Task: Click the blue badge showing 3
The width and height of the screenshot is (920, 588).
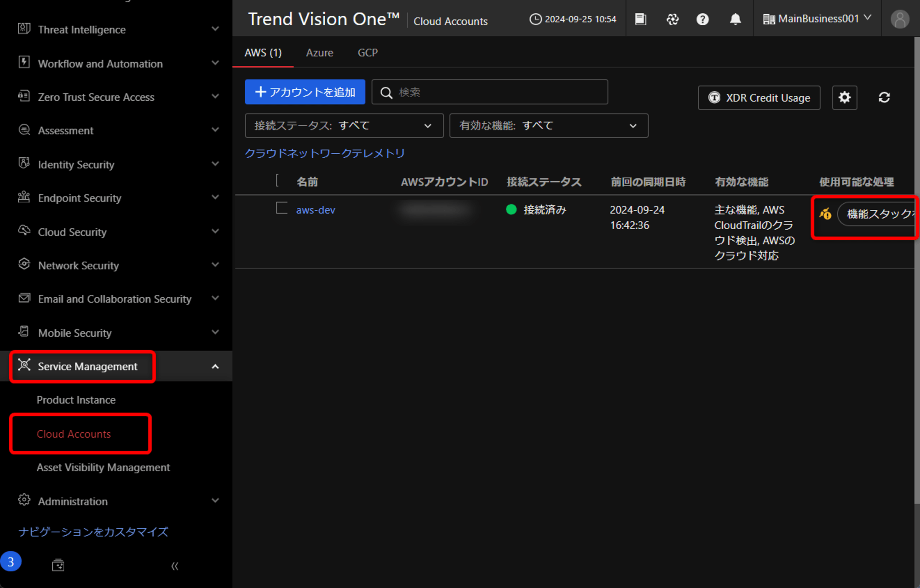Action: pyautogui.click(x=11, y=562)
